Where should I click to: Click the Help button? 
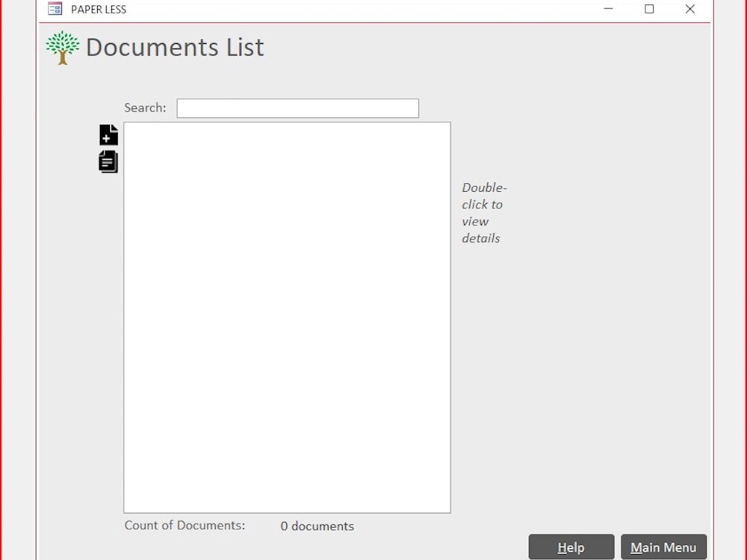(x=571, y=547)
